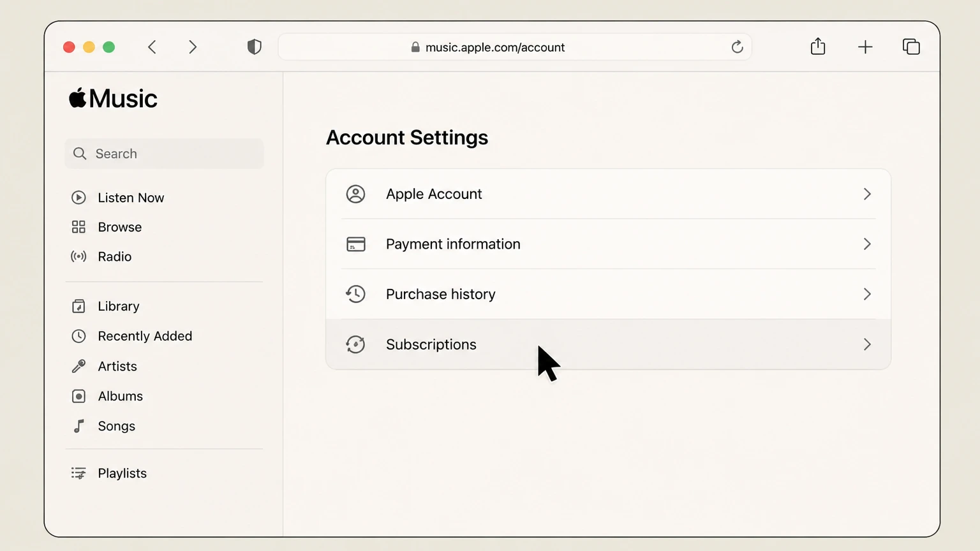Viewport: 980px width, 551px height.
Task: Open Listen Now in the sidebar
Action: tap(131, 198)
